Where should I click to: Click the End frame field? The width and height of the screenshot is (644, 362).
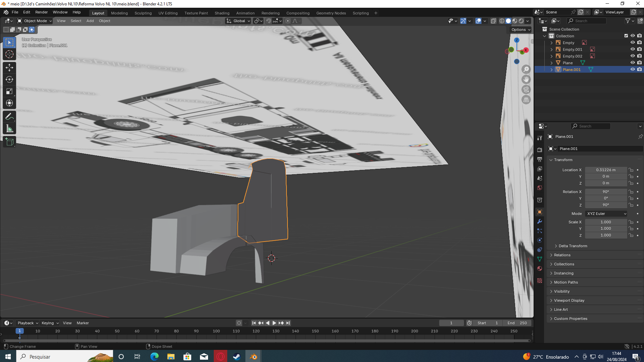tap(517, 323)
